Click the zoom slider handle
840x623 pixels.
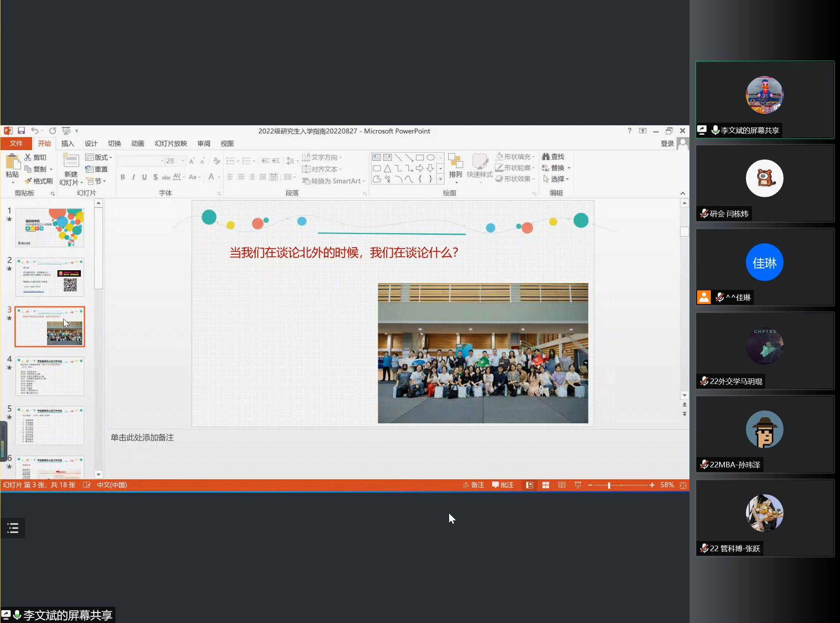coord(609,485)
